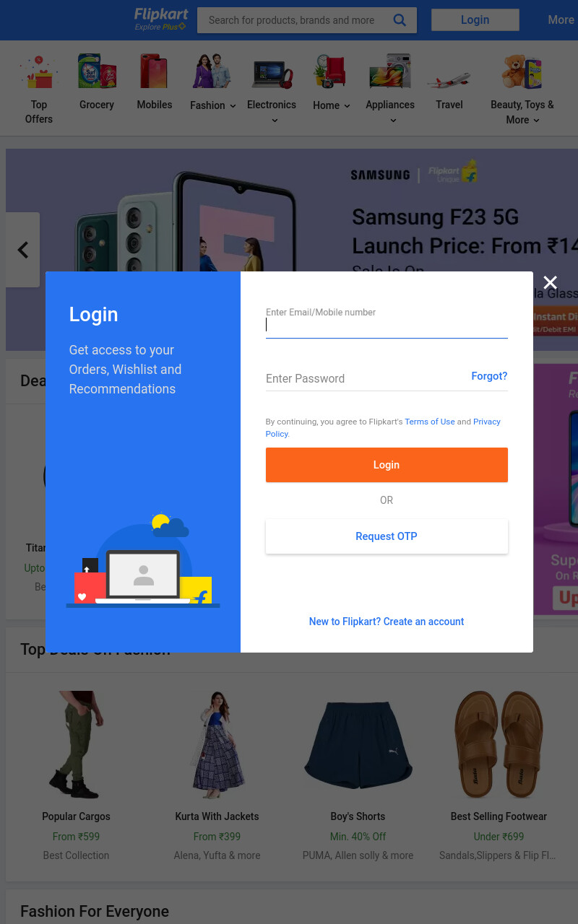
Task: Open the Forgot? password link
Action: 489,376
